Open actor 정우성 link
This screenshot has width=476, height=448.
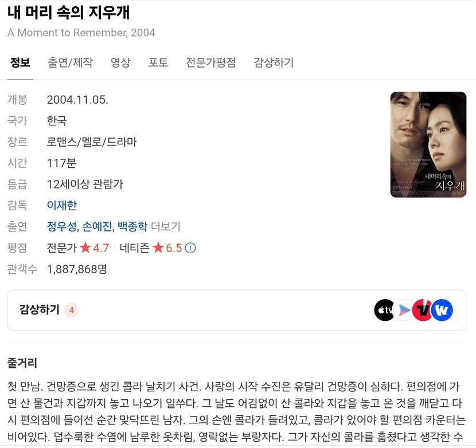click(61, 227)
